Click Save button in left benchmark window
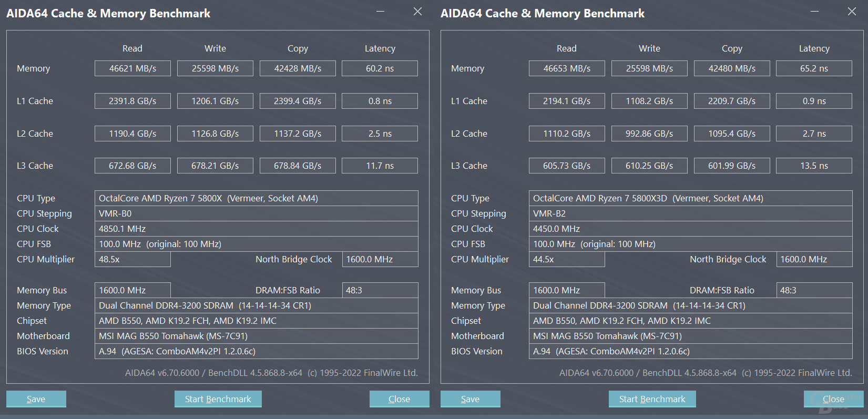The height and width of the screenshot is (419, 868). click(x=36, y=399)
